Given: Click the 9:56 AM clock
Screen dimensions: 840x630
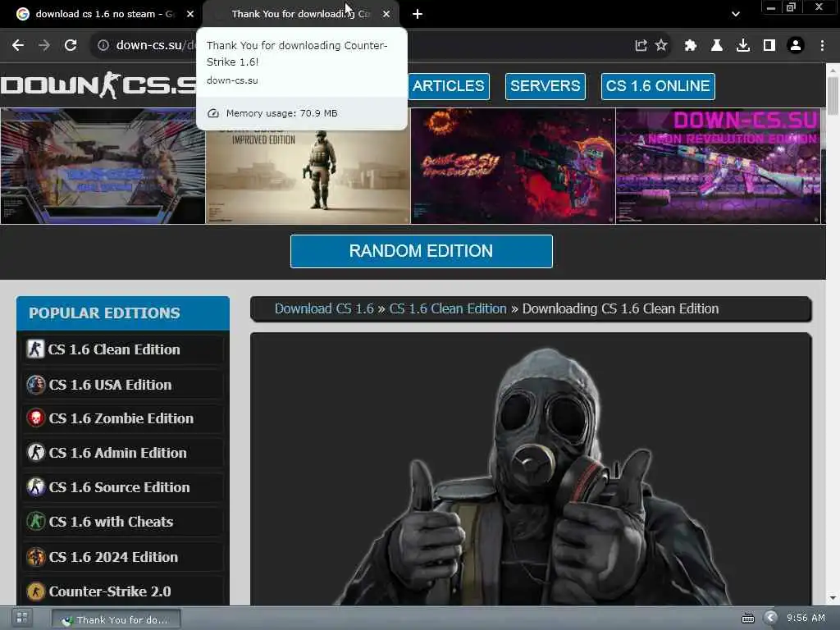Looking at the screenshot, I should 806,619.
